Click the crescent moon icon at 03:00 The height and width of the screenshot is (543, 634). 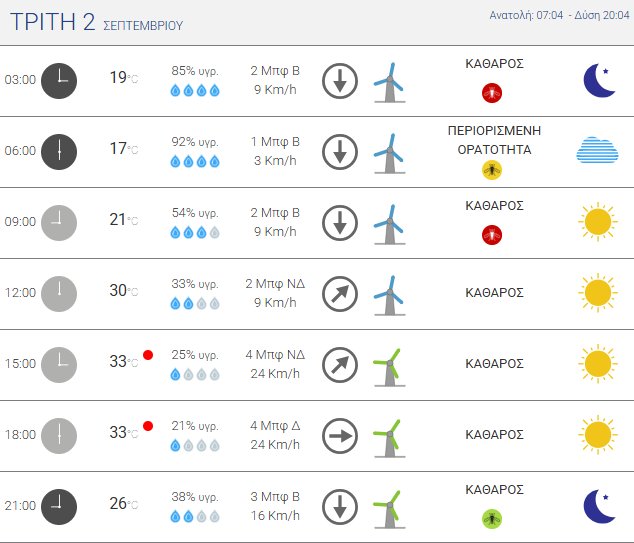click(x=599, y=80)
